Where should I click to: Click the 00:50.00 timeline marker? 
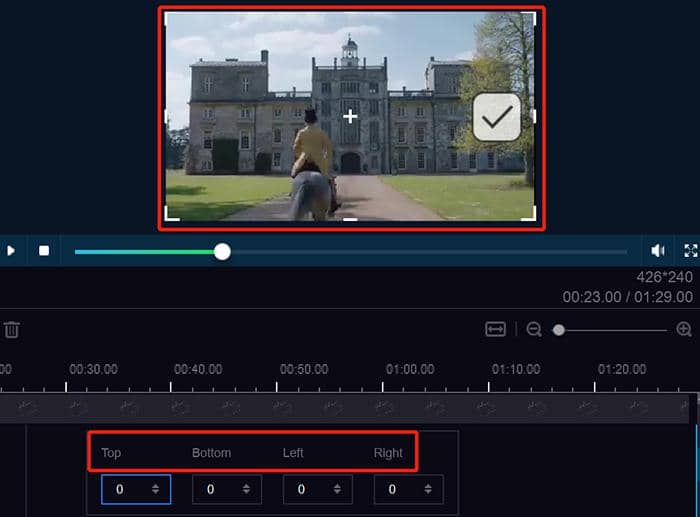[304, 369]
